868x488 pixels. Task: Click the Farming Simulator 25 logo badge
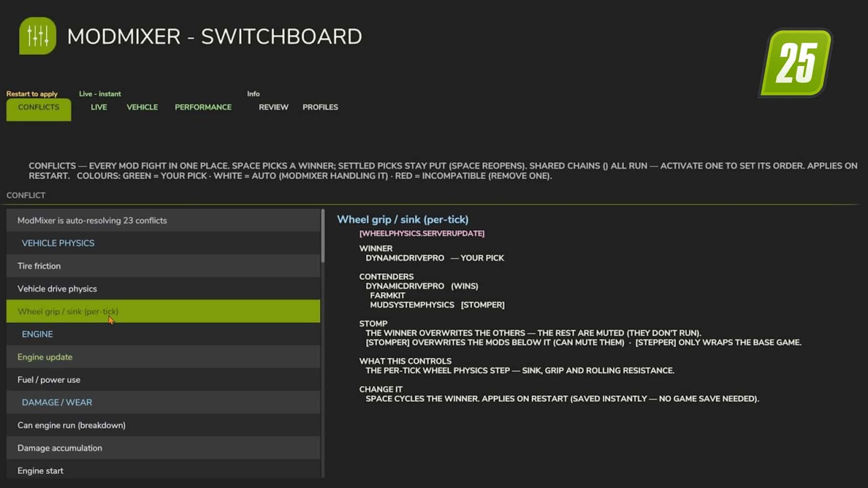(x=796, y=63)
